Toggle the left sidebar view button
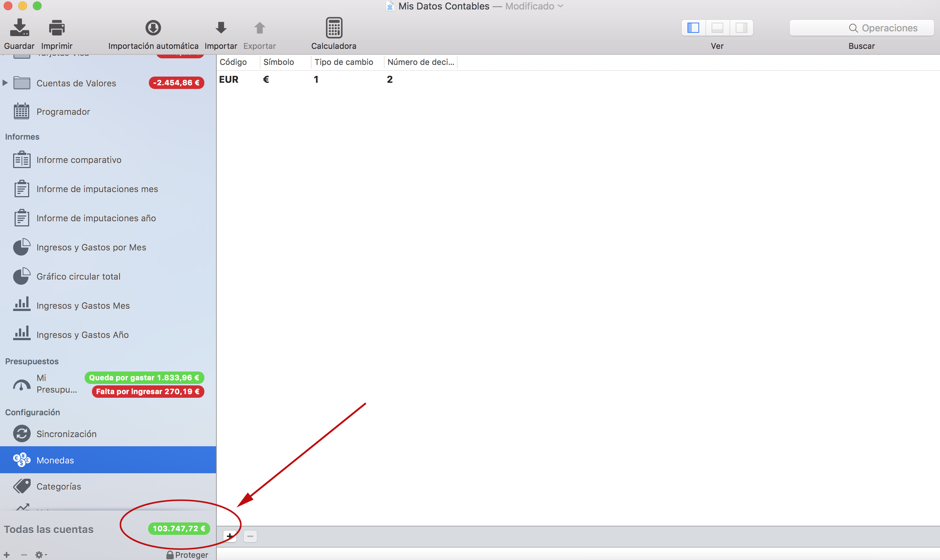Screen dimensions: 940x560 tap(693, 28)
